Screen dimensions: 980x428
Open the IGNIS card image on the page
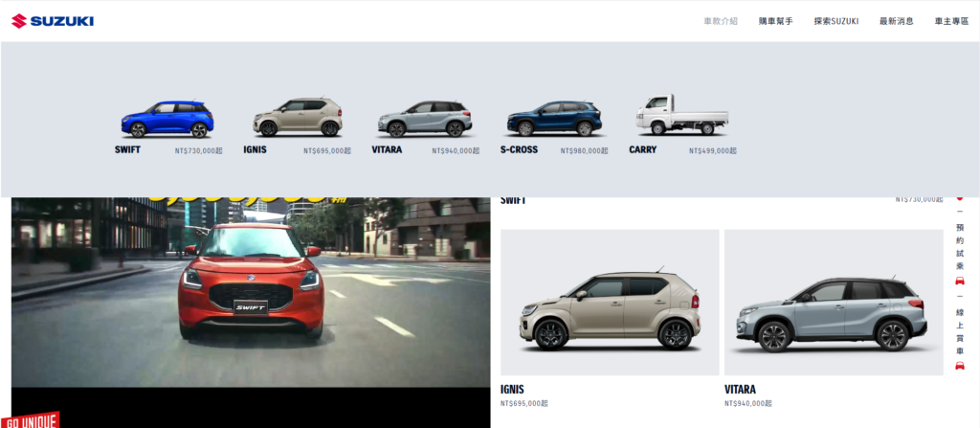[610, 303]
